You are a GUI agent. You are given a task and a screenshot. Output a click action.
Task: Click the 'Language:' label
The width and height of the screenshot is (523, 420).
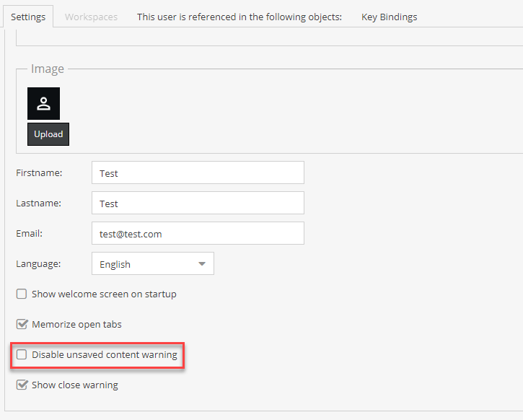pyautogui.click(x=38, y=264)
